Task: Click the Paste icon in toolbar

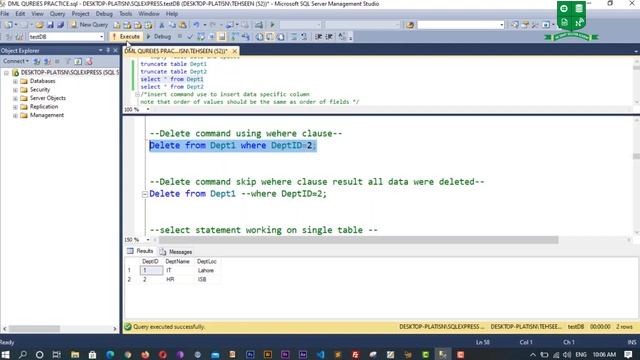Action: [x=183, y=25]
